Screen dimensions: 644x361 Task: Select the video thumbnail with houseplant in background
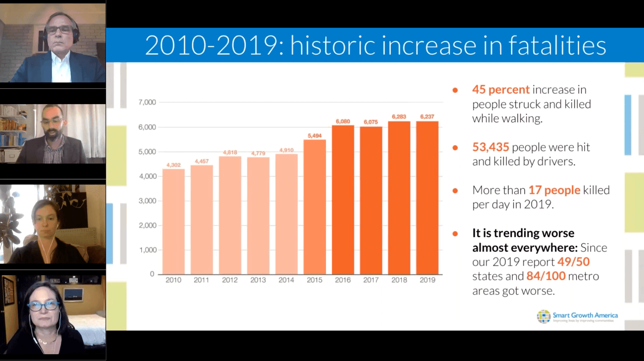coord(53,224)
